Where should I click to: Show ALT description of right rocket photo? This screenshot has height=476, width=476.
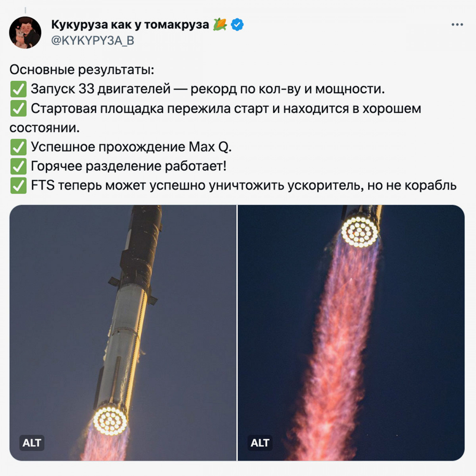260,443
